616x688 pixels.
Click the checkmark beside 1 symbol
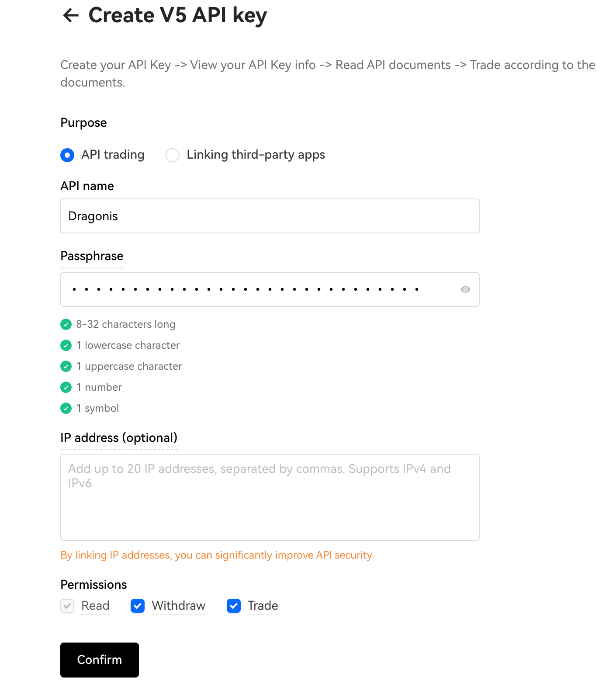click(66, 408)
